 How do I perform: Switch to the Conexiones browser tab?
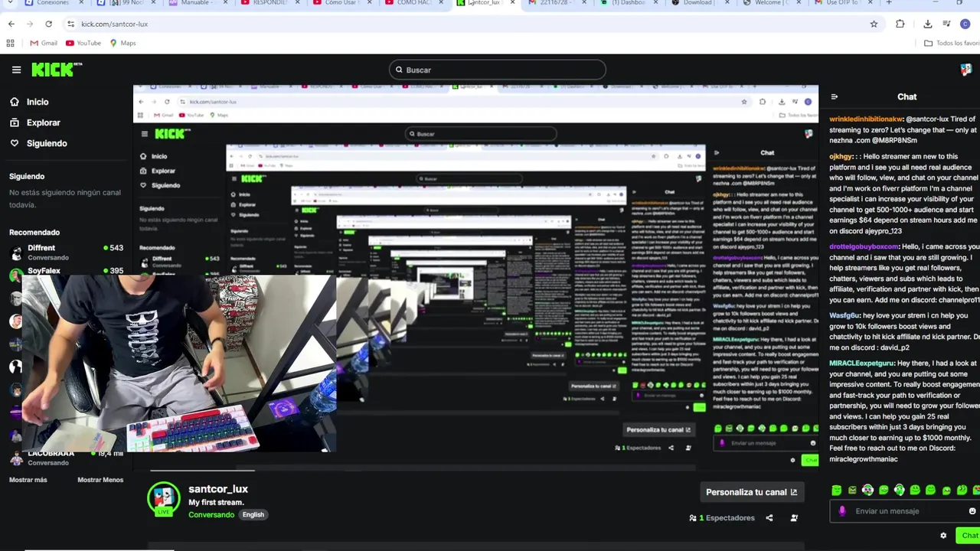tap(52, 3)
